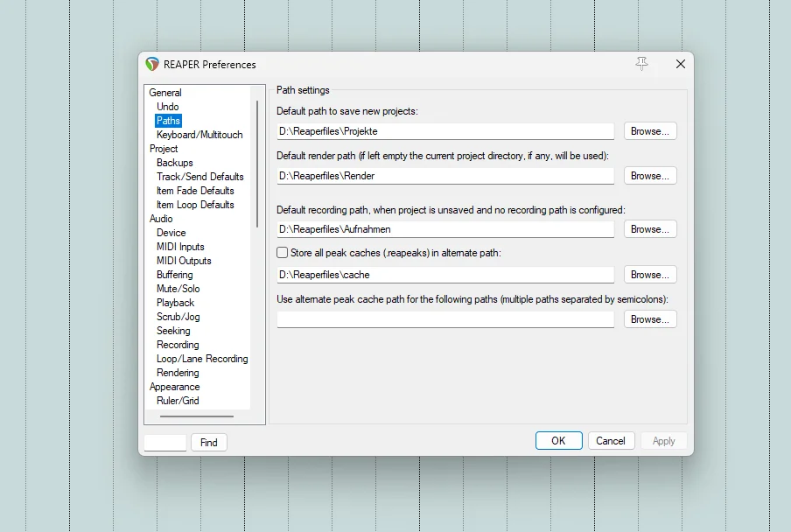Viewport: 791px width, 532px height.
Task: Open audio Device preferences
Action: click(x=171, y=233)
